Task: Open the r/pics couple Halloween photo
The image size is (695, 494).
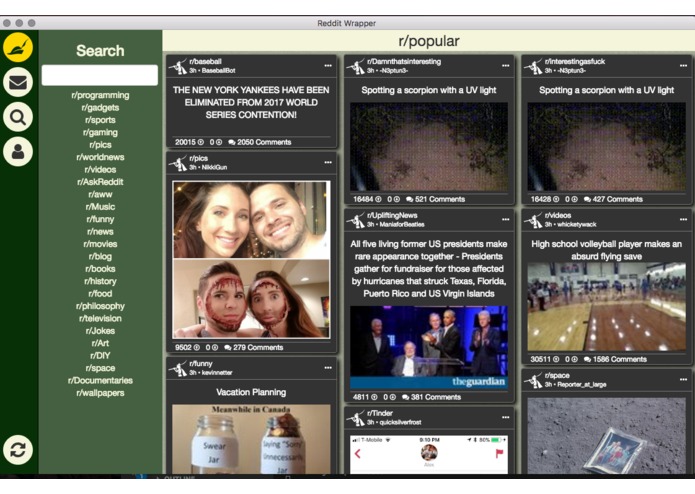Action: coord(251,260)
